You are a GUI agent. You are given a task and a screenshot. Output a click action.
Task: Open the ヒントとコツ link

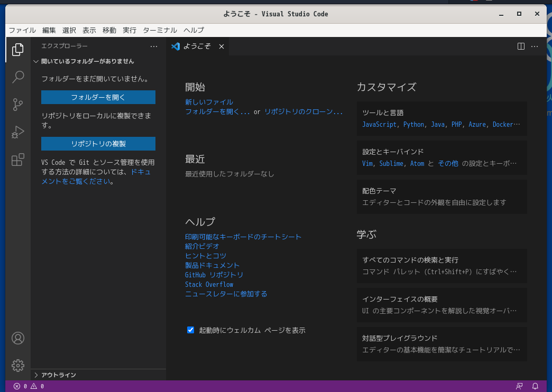pyautogui.click(x=206, y=256)
